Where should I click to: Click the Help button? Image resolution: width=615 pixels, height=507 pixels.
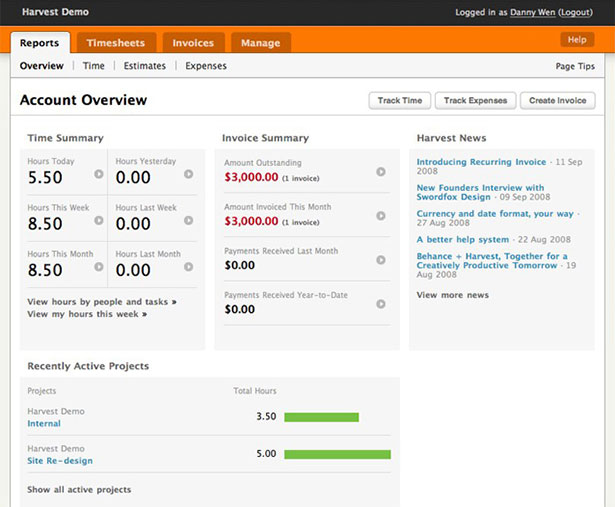[x=577, y=40]
